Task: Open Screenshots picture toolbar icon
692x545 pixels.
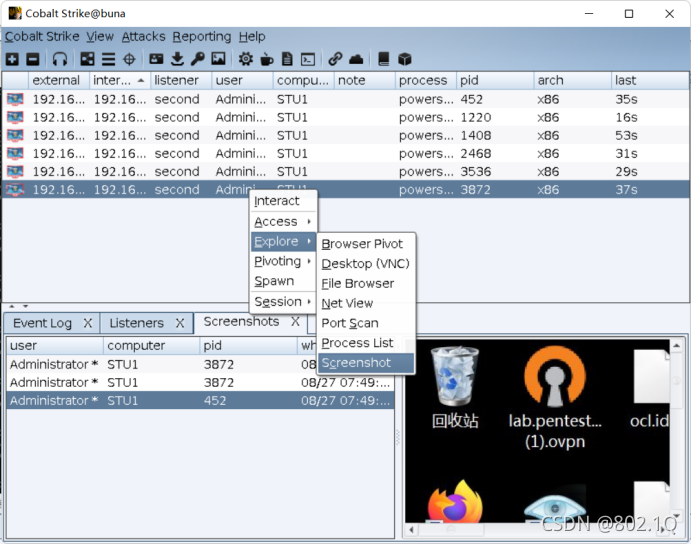Action: pyautogui.click(x=218, y=59)
